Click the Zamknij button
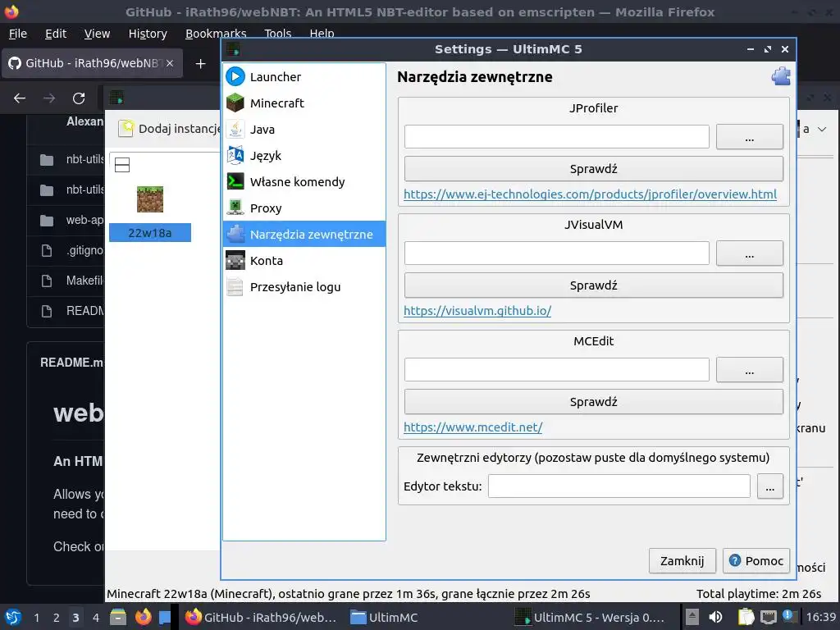 click(x=682, y=561)
